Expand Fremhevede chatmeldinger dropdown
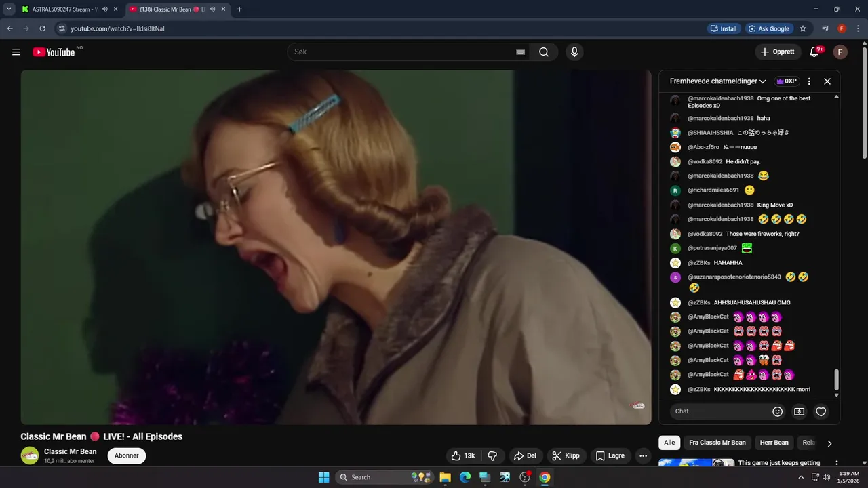This screenshot has height=488, width=868. coord(717,81)
